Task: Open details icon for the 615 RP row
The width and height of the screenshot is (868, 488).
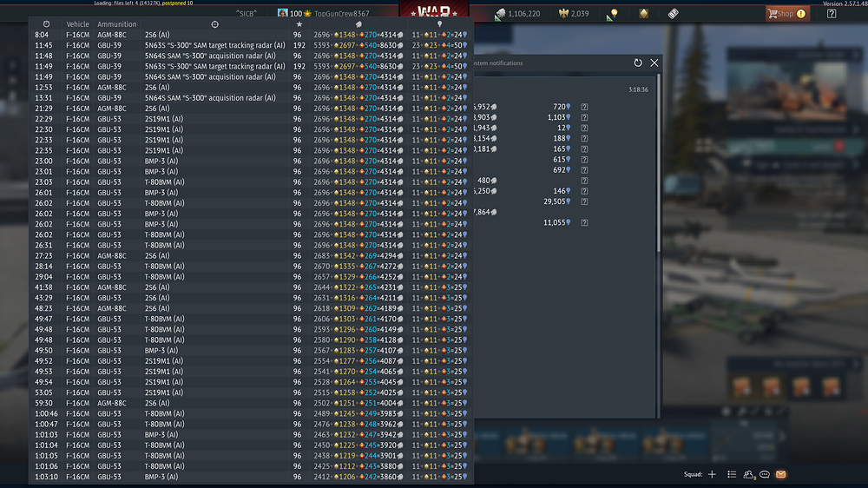Action: 584,160
